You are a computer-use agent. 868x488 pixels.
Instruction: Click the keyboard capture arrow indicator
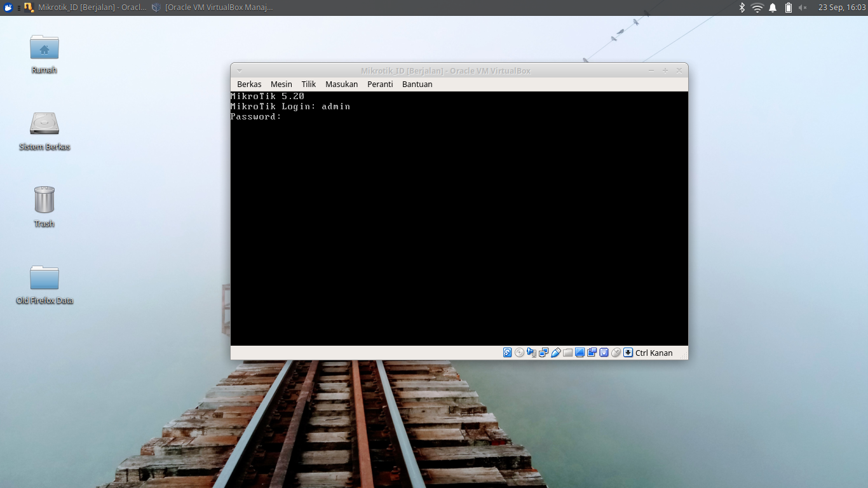point(628,353)
